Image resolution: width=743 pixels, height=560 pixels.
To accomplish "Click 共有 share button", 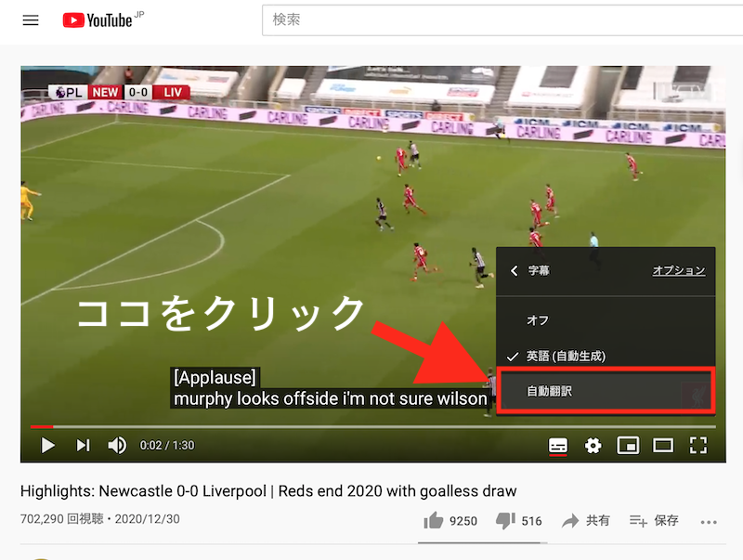I will point(586,521).
